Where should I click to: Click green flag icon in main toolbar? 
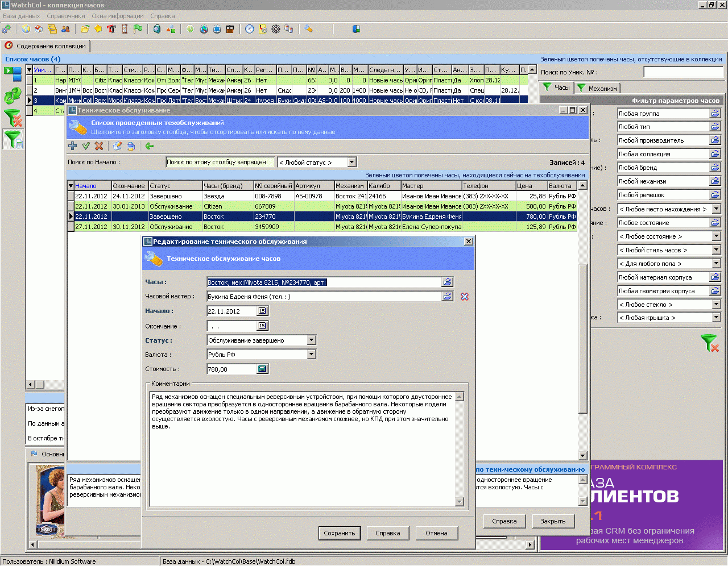[138, 29]
